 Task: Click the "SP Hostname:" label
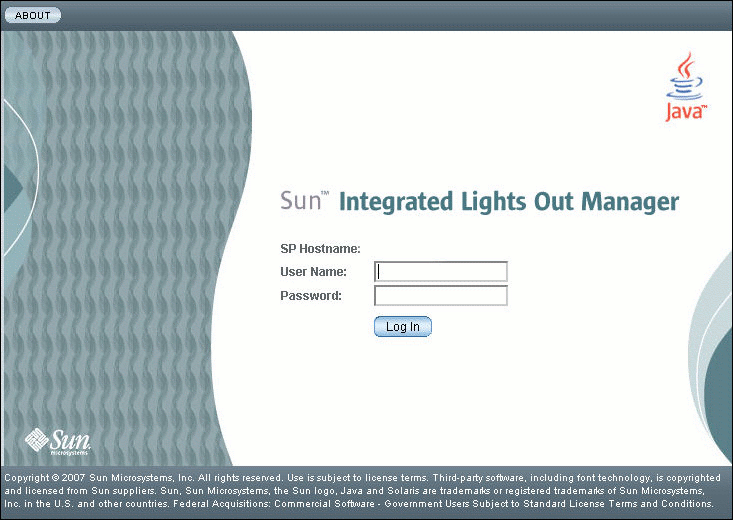pyautogui.click(x=320, y=249)
